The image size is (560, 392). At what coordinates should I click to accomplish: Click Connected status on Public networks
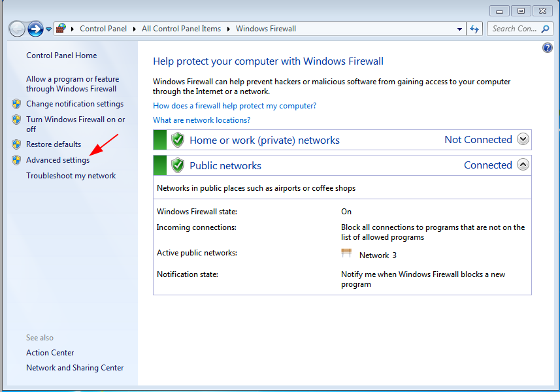pos(488,165)
